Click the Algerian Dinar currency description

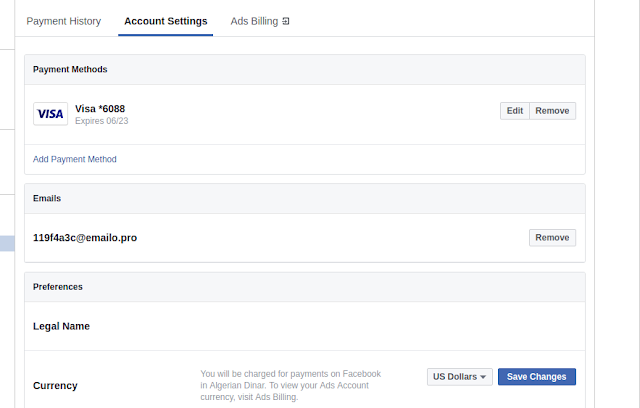click(x=291, y=386)
